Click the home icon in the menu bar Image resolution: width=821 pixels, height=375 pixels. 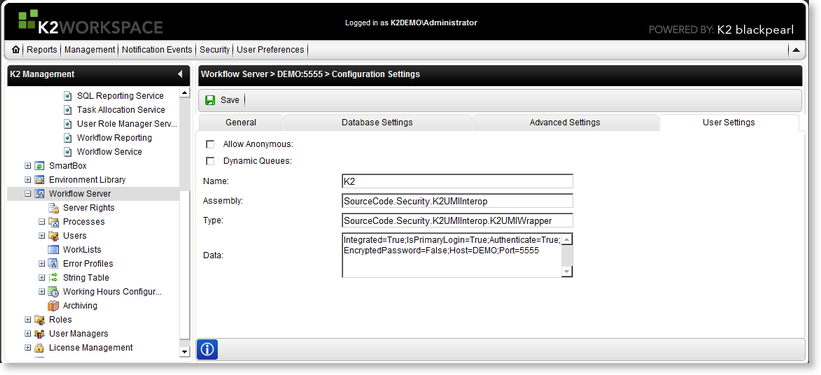[x=16, y=50]
